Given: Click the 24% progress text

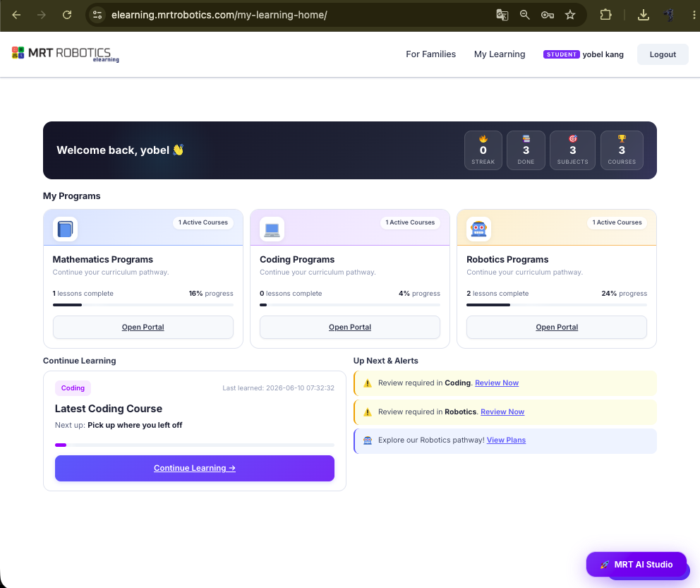Looking at the screenshot, I should click(x=624, y=294).
